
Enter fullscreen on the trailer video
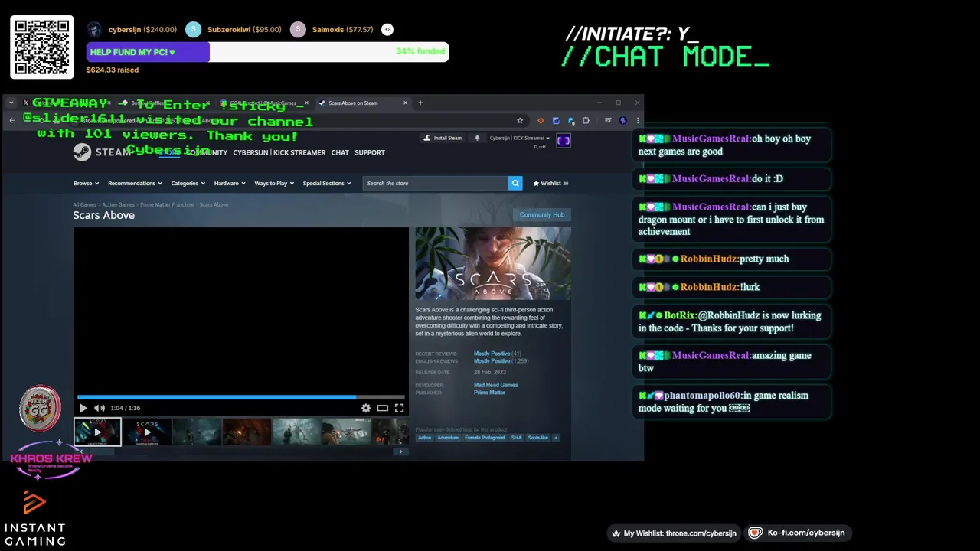(x=399, y=408)
